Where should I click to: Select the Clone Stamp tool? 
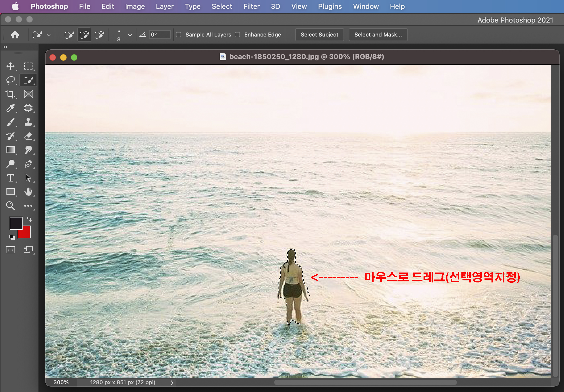point(28,122)
